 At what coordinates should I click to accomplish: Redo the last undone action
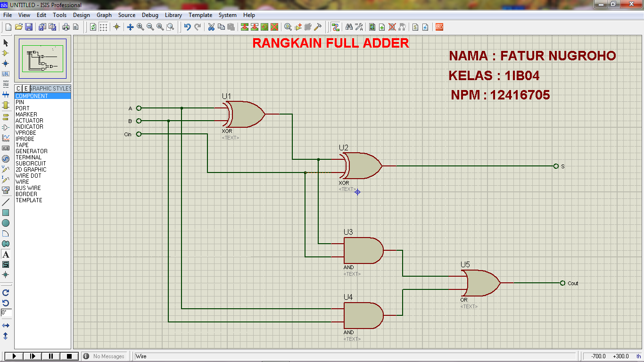198,27
